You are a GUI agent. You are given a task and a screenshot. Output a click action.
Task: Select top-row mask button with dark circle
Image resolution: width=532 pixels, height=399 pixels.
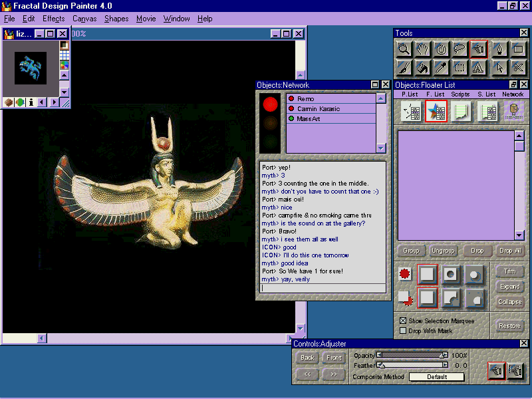[451, 274]
